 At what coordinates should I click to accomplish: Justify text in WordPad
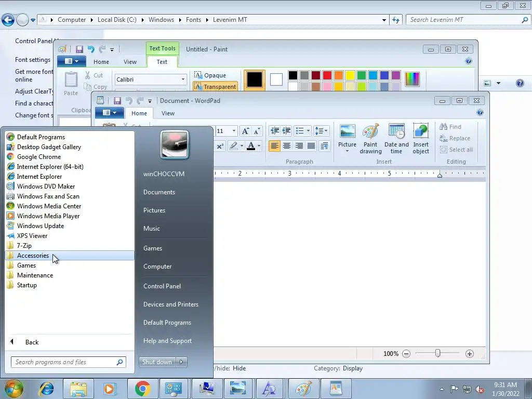(311, 146)
